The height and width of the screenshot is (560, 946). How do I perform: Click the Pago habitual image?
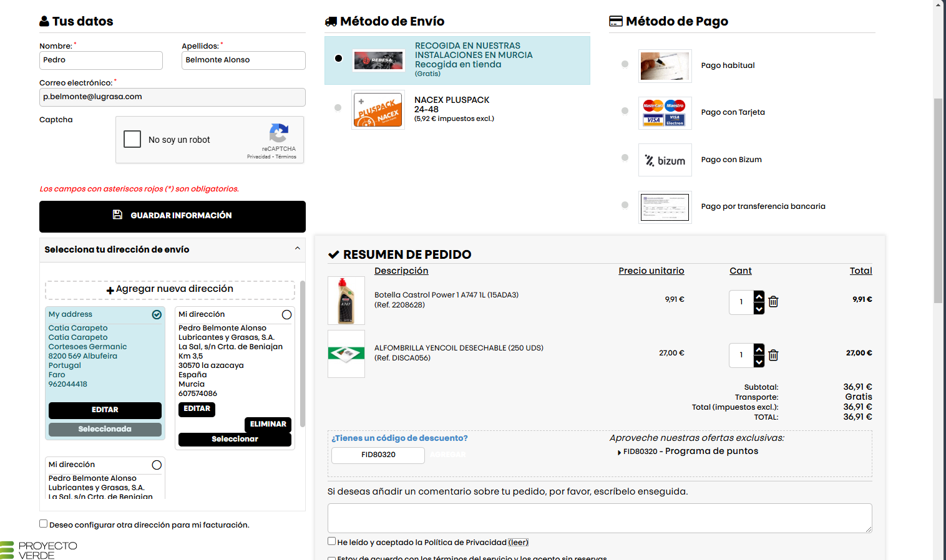(x=665, y=66)
